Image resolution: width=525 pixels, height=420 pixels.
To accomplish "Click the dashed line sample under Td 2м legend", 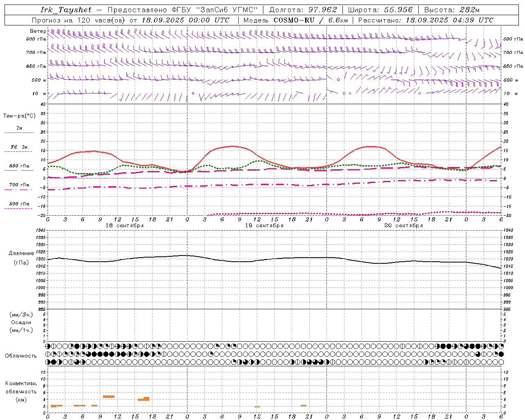I will point(18,152).
